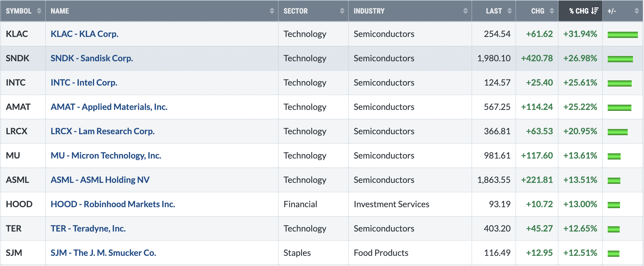Follow the ASML - ASML Holding NV link

pos(100,180)
